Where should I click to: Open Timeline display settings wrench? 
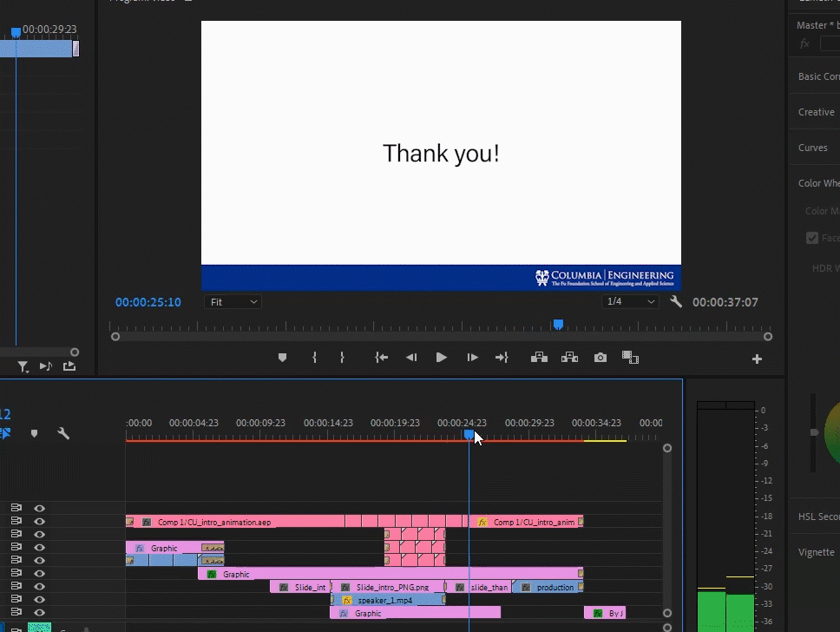click(63, 433)
